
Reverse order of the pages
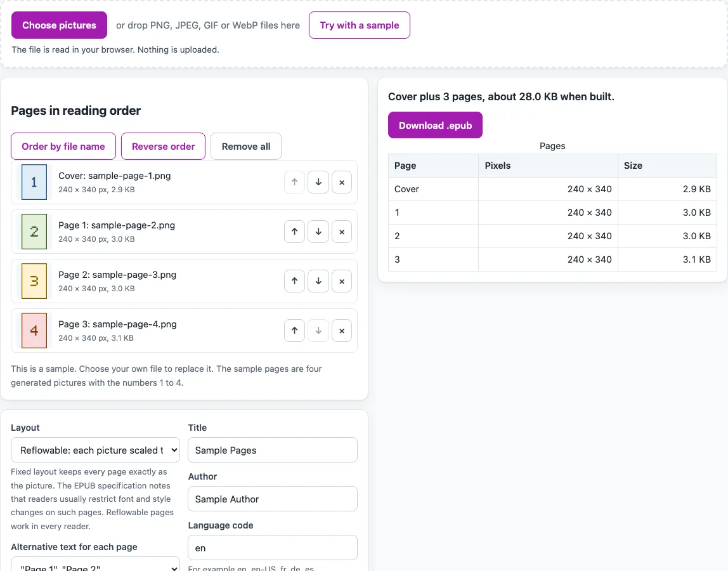click(x=163, y=147)
